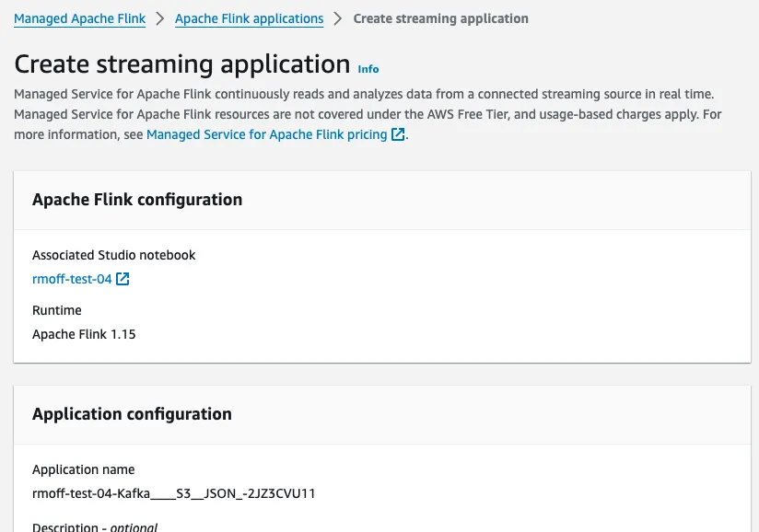Select the 'Apache Flink 1.15' runtime value
This screenshot has height=532, width=759.
tap(84, 334)
